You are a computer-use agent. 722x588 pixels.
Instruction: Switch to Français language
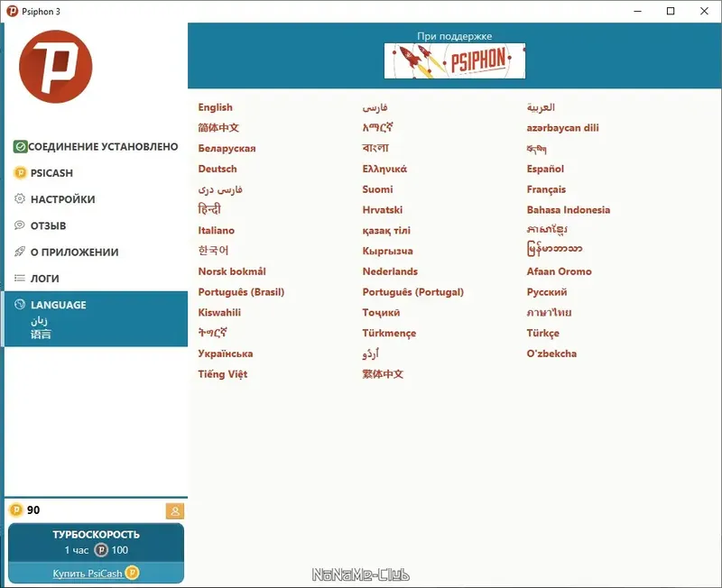tap(546, 189)
